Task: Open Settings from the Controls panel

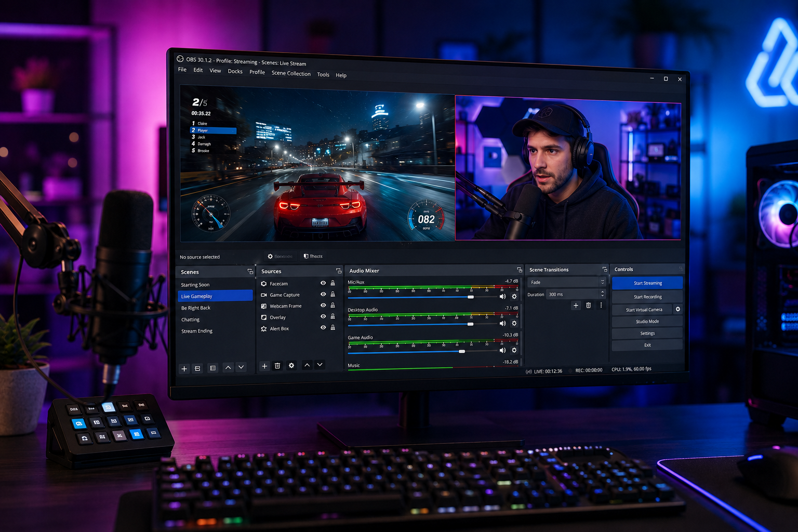Action: [647, 334]
